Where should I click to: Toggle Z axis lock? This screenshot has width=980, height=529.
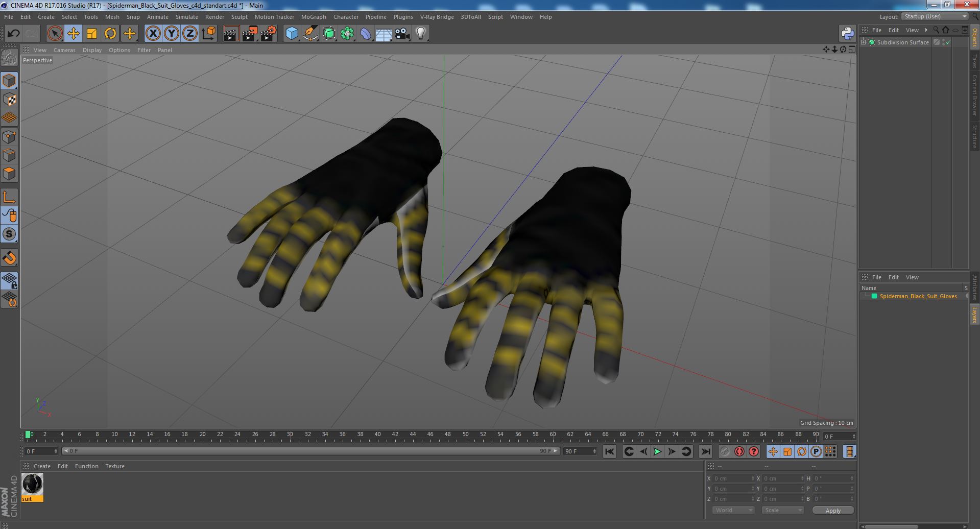click(190, 34)
